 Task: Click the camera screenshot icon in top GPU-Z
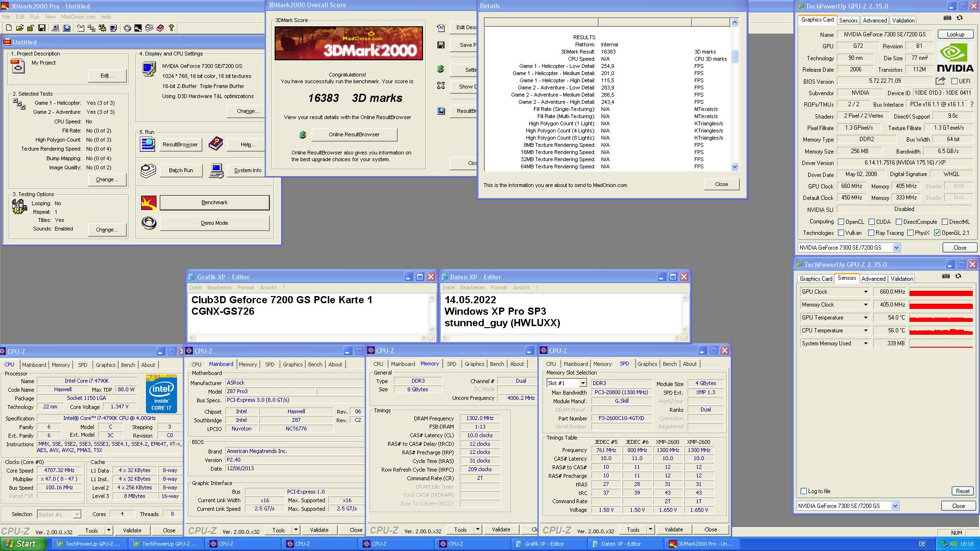coord(947,18)
